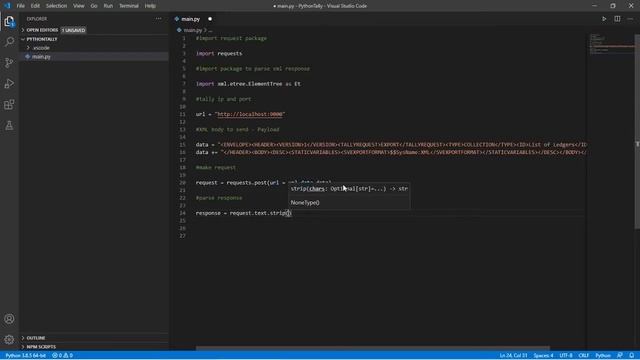The height and width of the screenshot is (360, 640).
Task: Click '1 UNSAVED' badge in Open Editors
Action: (73, 30)
